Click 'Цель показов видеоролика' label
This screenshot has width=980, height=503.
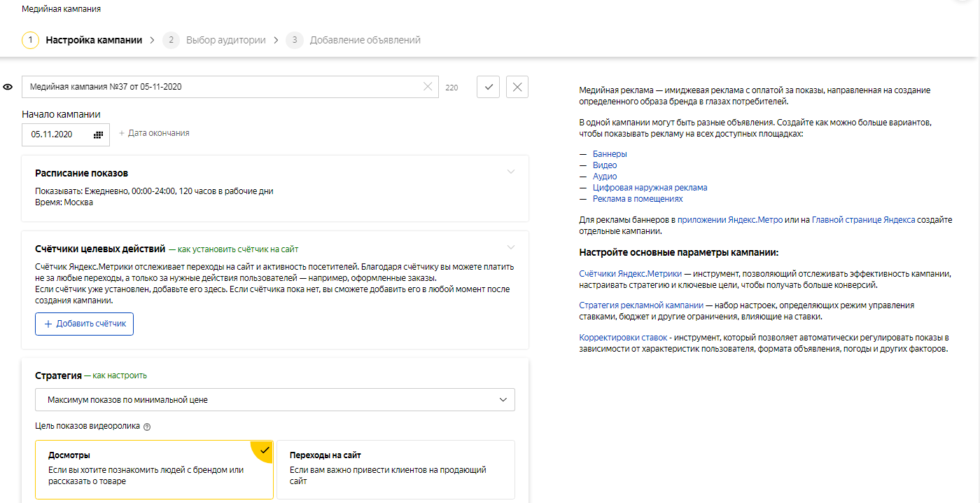pos(87,426)
